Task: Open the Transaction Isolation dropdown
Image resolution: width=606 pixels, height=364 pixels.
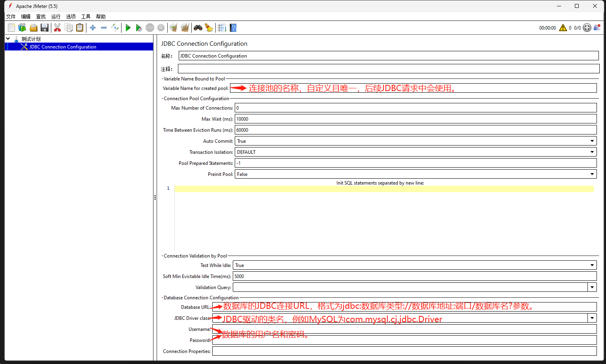Action: [x=415, y=152]
